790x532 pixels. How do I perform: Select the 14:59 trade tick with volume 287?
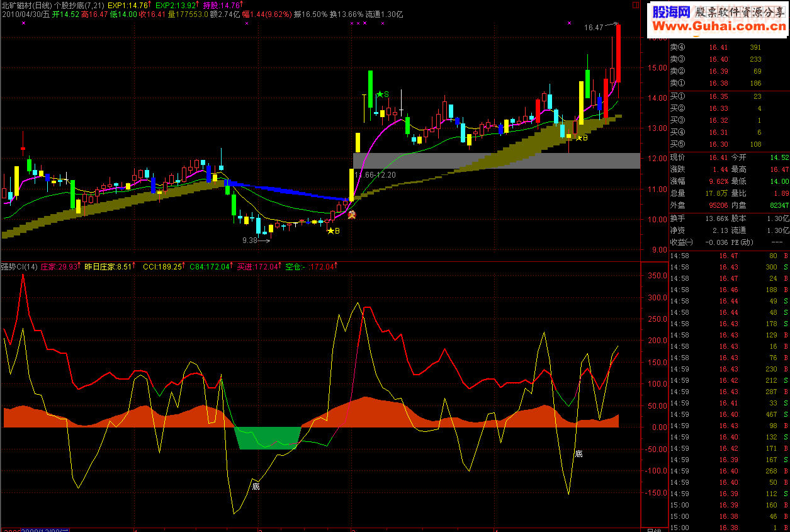pyautogui.click(x=729, y=392)
